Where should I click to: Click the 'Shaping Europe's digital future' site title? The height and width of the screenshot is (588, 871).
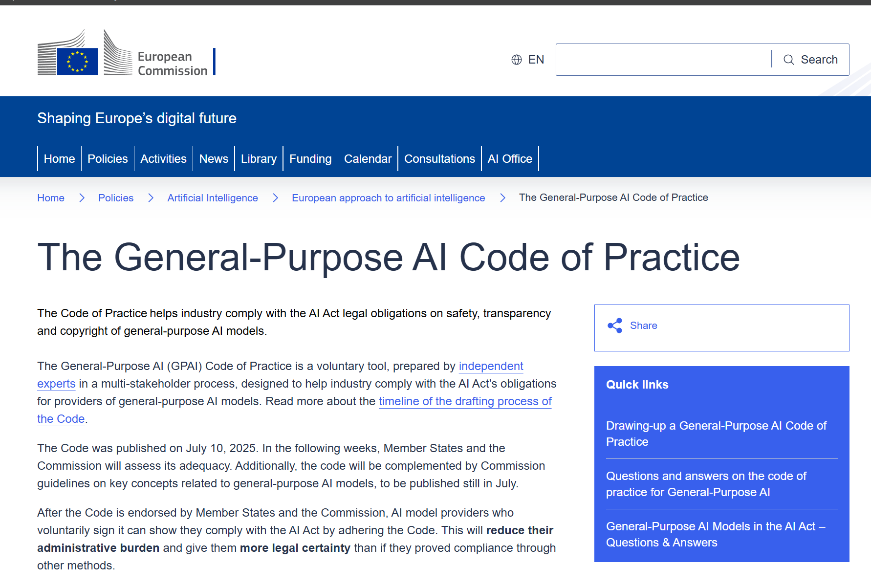(x=137, y=118)
